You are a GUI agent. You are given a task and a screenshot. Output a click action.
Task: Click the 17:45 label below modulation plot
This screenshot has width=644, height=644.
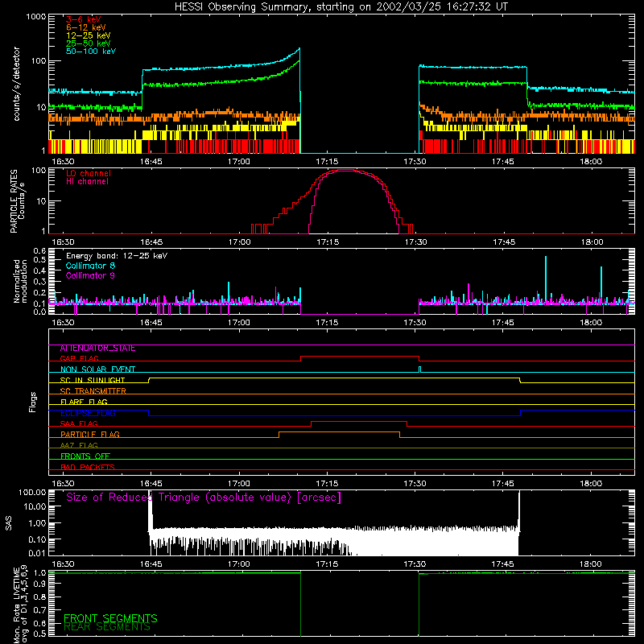pos(502,323)
